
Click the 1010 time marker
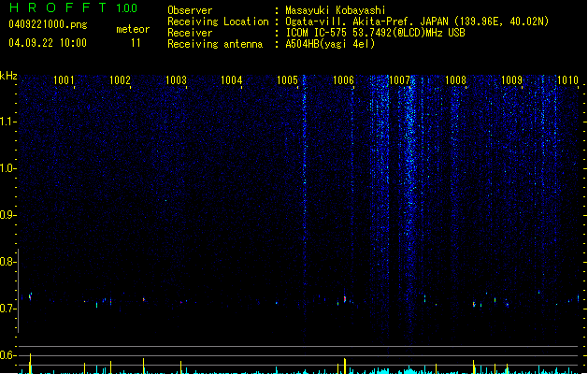(x=567, y=80)
